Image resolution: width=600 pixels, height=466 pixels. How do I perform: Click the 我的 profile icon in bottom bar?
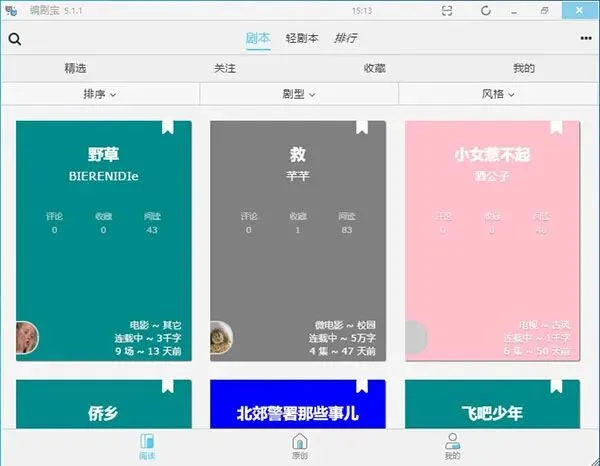[452, 441]
